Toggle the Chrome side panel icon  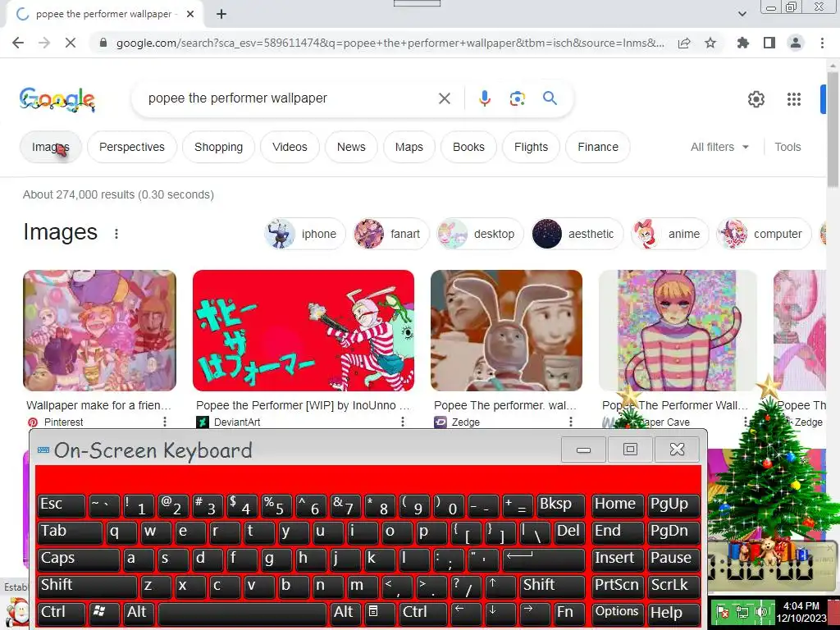(769, 43)
